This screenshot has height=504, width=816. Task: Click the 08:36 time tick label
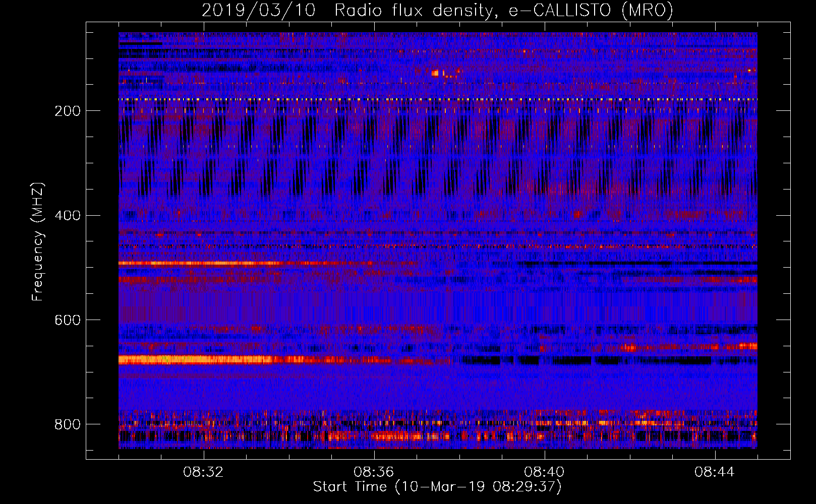[374, 472]
